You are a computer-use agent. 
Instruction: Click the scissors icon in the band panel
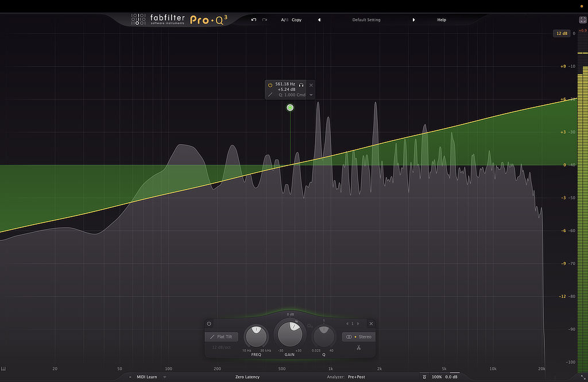click(358, 347)
